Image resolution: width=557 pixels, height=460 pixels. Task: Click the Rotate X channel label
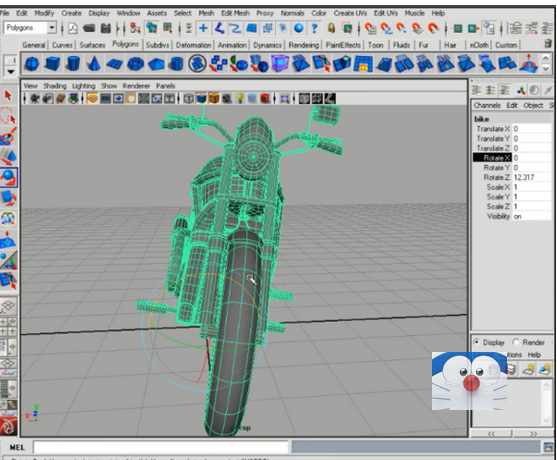coord(492,158)
